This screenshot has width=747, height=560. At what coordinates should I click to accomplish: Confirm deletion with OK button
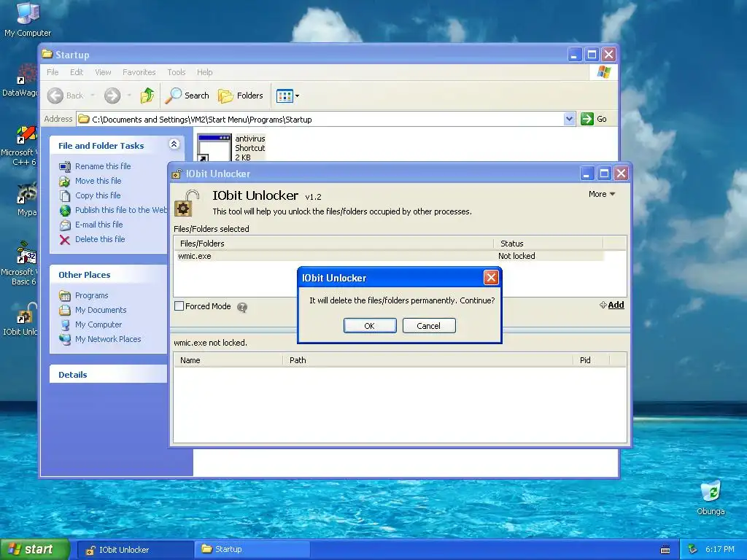370,326
